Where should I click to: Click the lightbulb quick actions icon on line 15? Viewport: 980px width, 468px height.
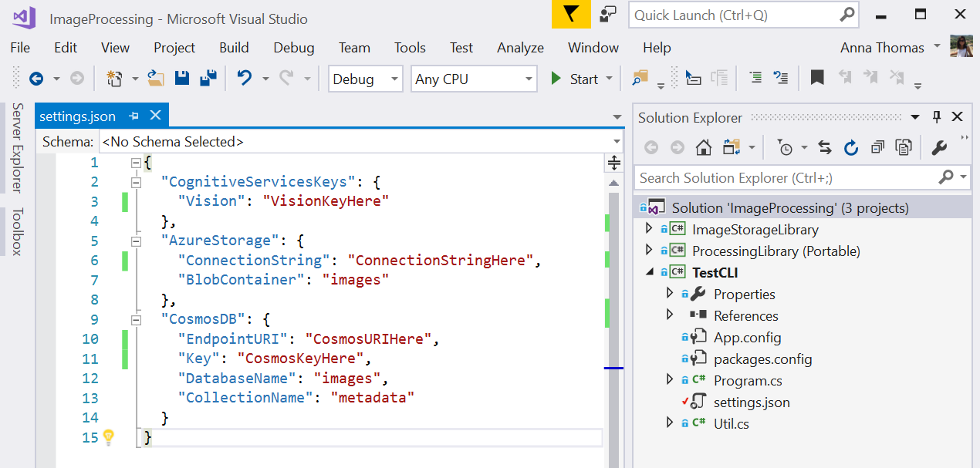pos(109,436)
